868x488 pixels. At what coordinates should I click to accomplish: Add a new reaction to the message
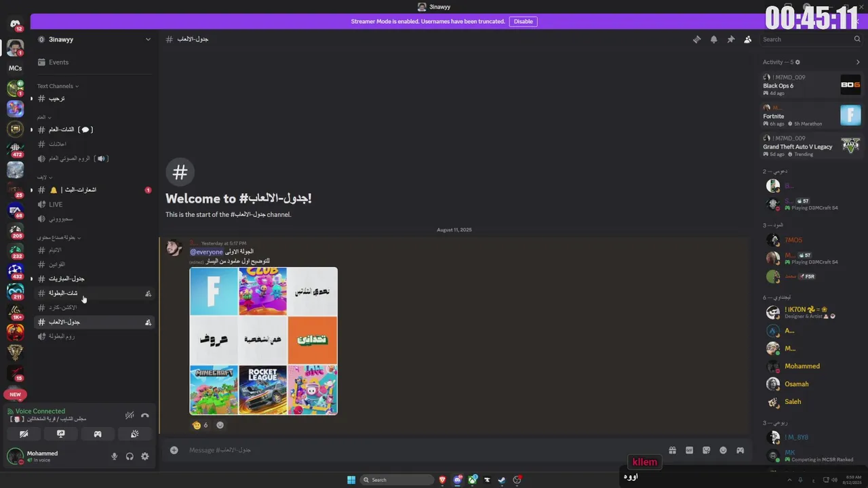[x=220, y=425]
